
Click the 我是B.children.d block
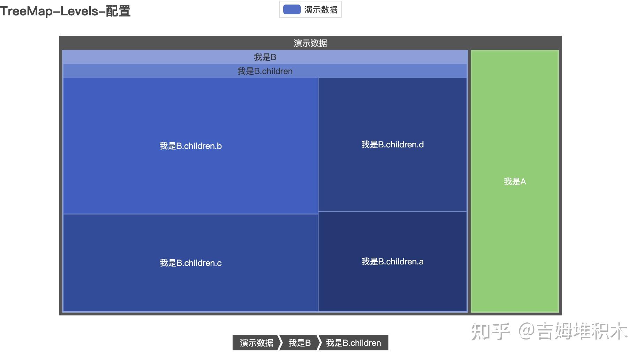392,144
